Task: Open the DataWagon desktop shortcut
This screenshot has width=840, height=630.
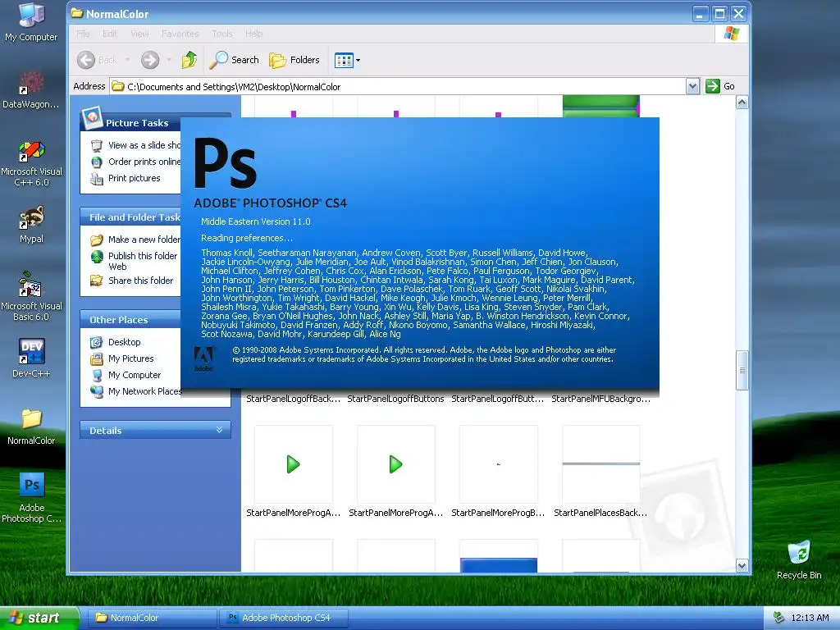Action: pyautogui.click(x=31, y=90)
